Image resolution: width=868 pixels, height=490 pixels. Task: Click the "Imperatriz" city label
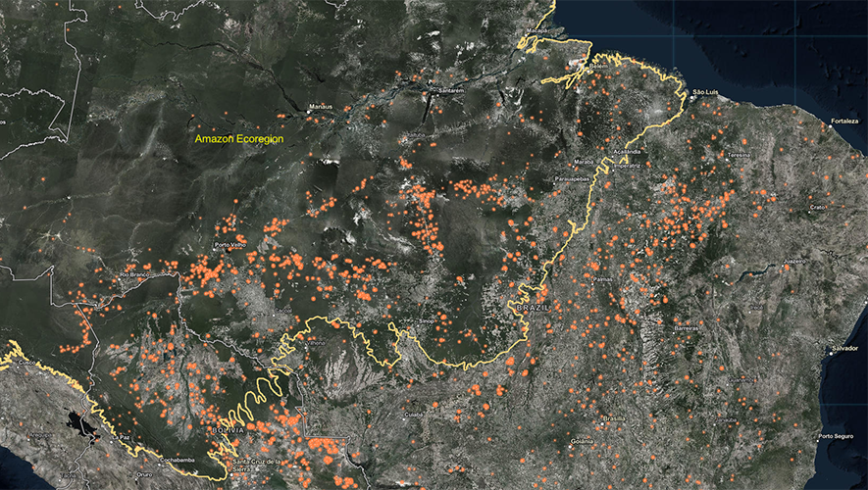coord(628,166)
